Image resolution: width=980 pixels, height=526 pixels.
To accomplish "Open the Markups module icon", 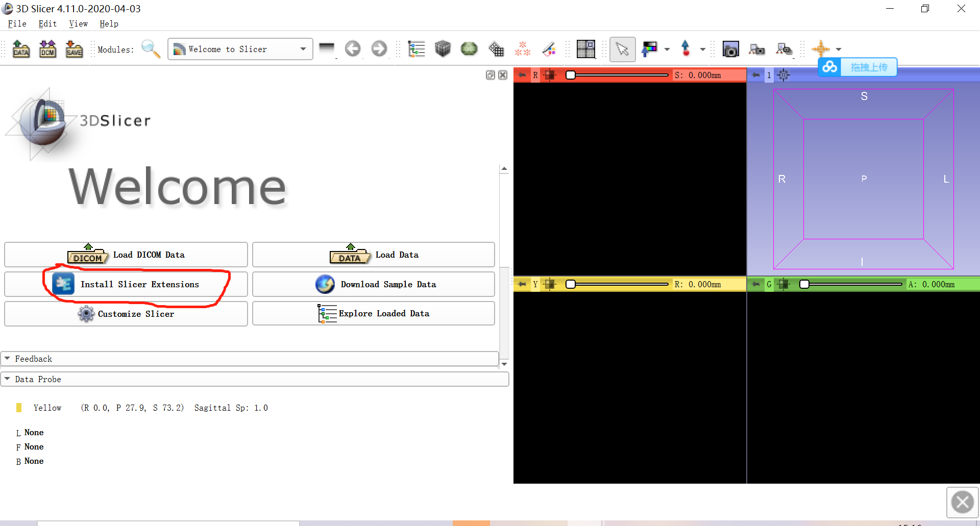I will tap(522, 49).
